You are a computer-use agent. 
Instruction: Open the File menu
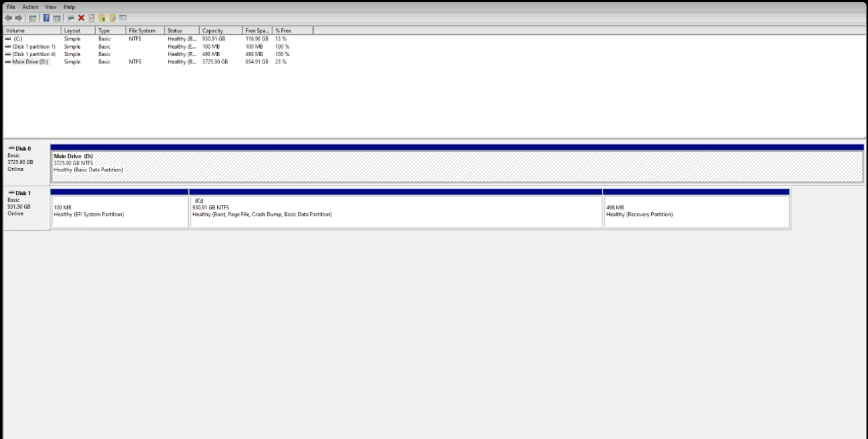[x=11, y=7]
